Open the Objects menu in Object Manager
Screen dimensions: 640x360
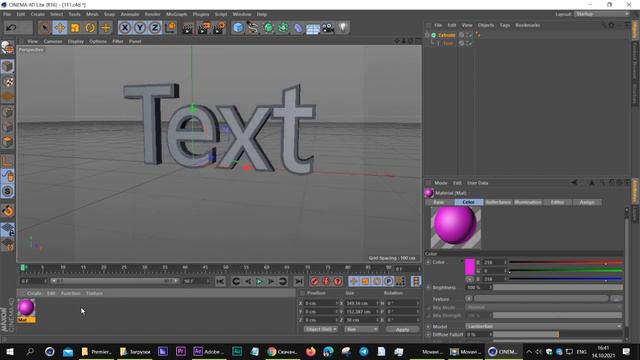tap(486, 25)
